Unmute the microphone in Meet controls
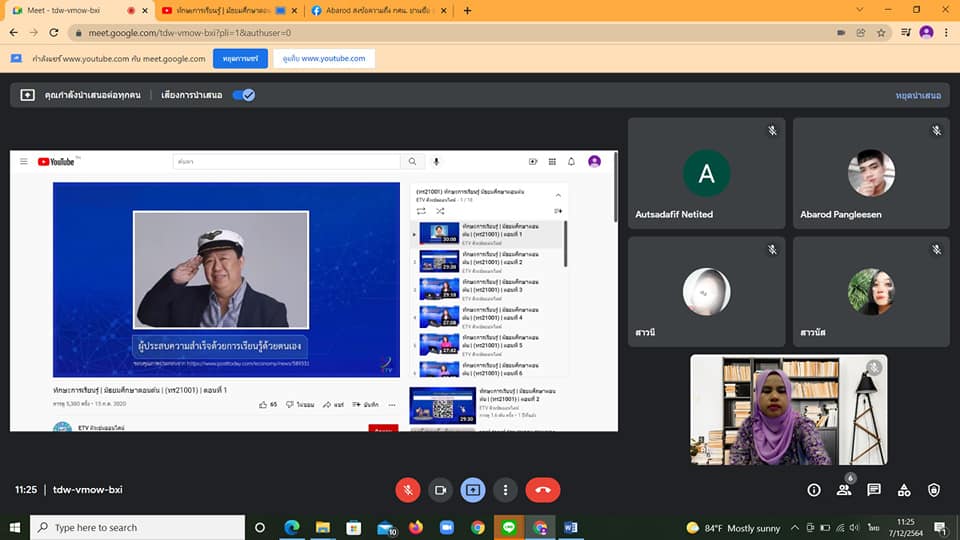Image resolution: width=960 pixels, height=540 pixels. pyautogui.click(x=407, y=490)
